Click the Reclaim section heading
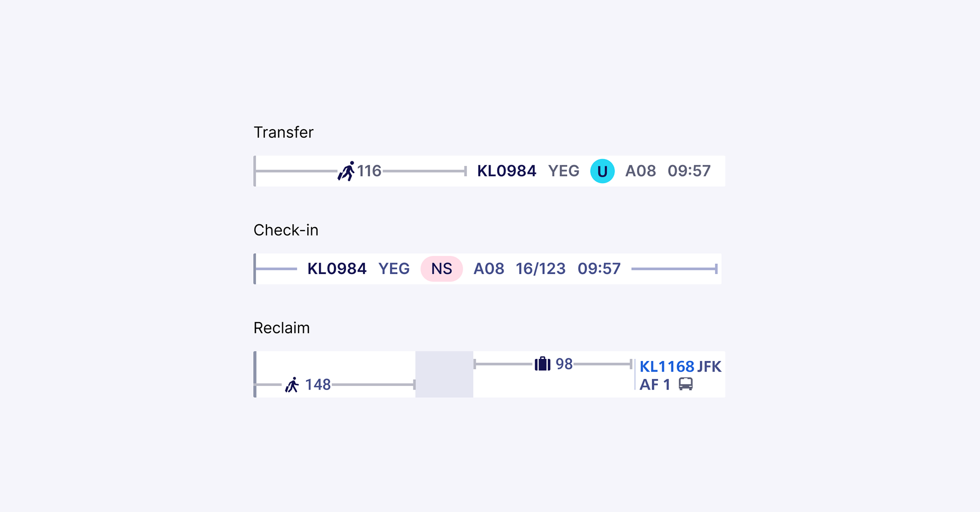 point(281,328)
